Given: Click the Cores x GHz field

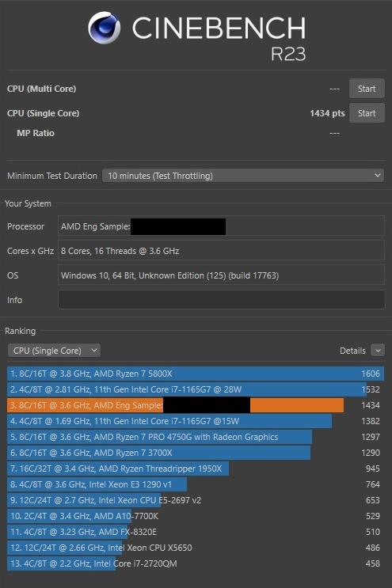Looking at the screenshot, I should point(221,251).
